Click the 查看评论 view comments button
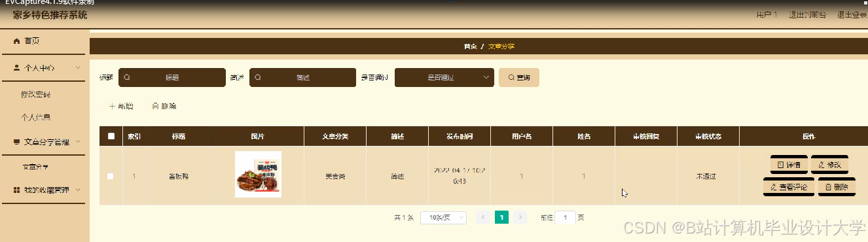The width and height of the screenshot is (868, 242). 789,187
